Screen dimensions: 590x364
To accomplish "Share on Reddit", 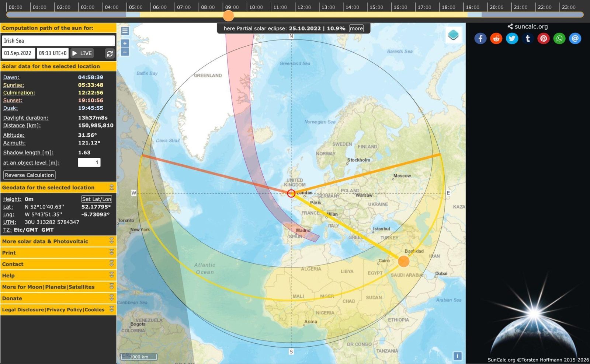I will (496, 38).
